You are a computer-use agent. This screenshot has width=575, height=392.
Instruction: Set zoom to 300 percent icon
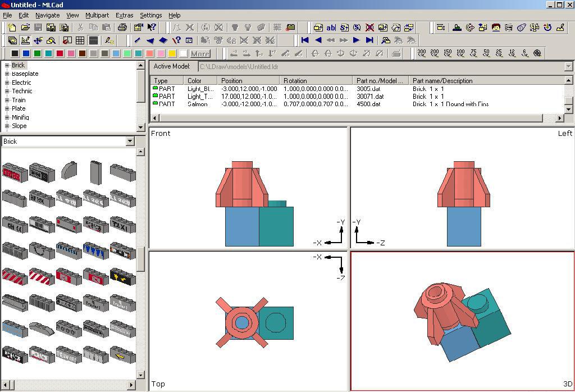422,53
